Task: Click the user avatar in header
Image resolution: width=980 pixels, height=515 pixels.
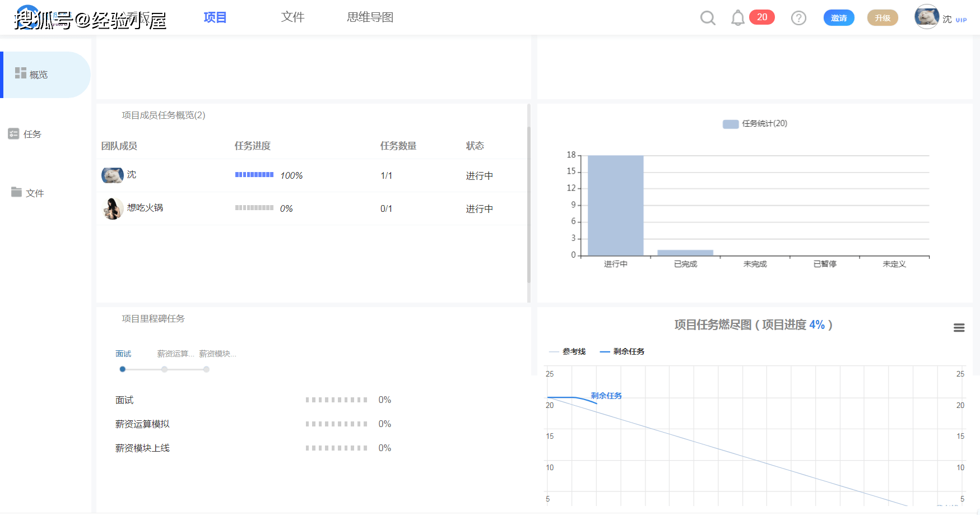Action: [x=927, y=17]
